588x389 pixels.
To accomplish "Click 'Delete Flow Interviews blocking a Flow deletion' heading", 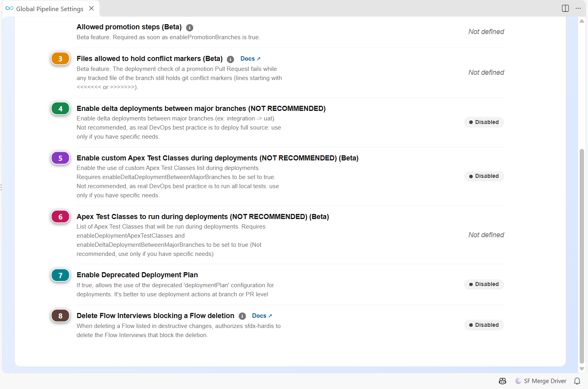I will (156, 316).
